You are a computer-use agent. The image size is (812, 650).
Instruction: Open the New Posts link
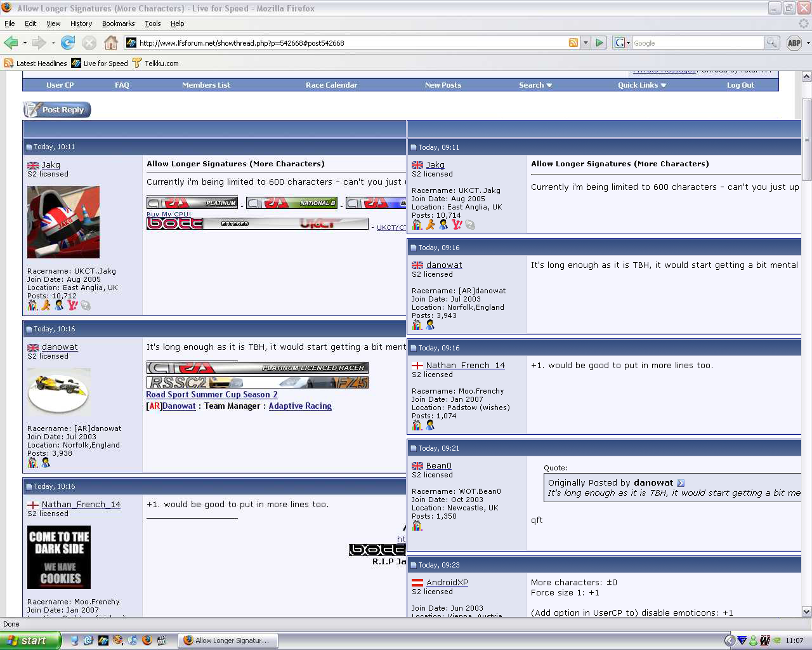point(443,85)
